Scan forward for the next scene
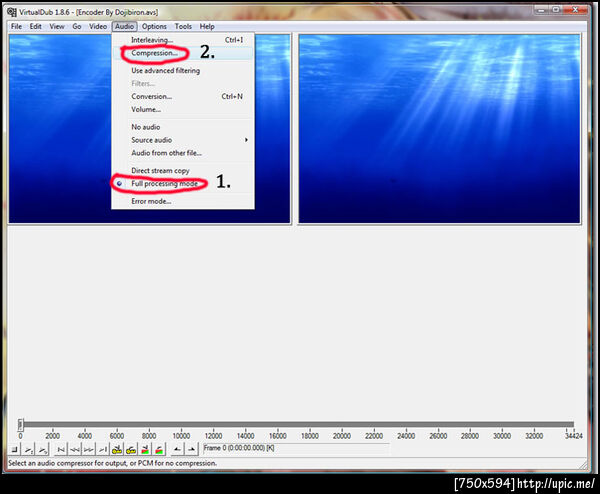The width and height of the screenshot is (600, 494). (159, 449)
